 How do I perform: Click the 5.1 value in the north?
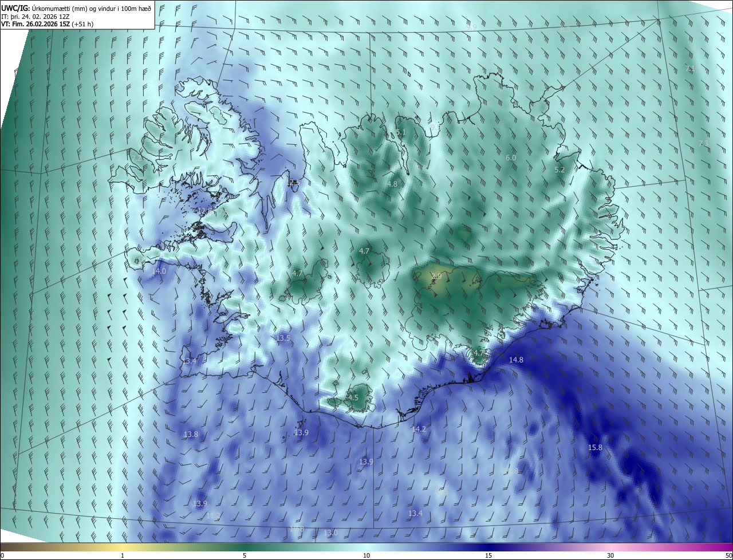tap(401, 132)
